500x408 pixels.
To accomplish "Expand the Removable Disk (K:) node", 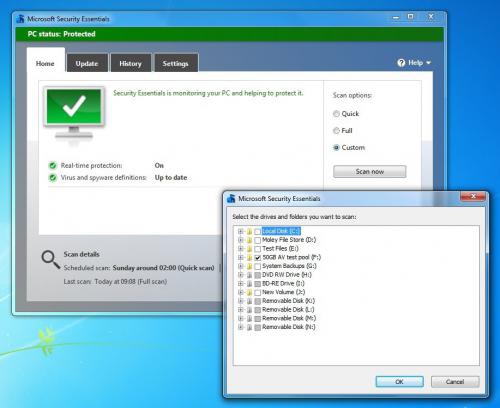I will [241, 301].
